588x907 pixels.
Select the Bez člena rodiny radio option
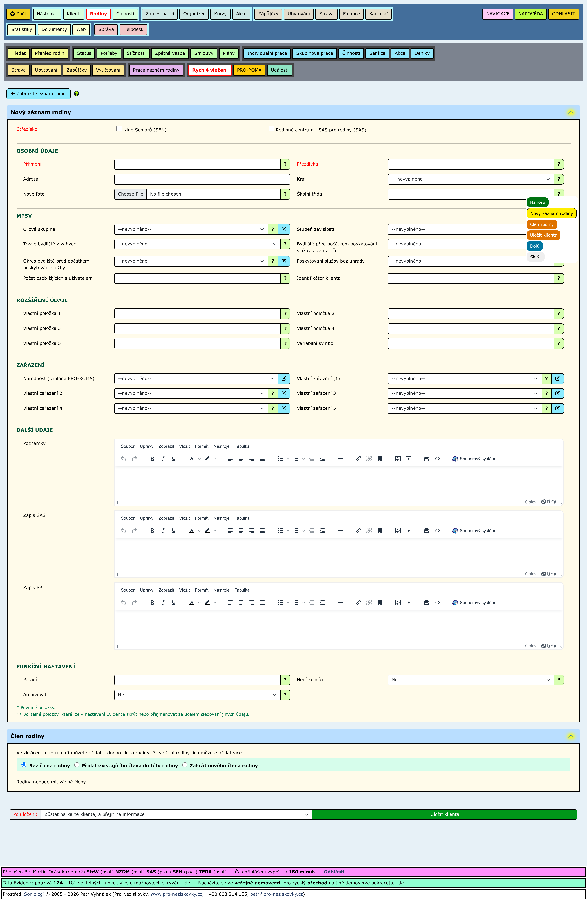click(x=24, y=765)
